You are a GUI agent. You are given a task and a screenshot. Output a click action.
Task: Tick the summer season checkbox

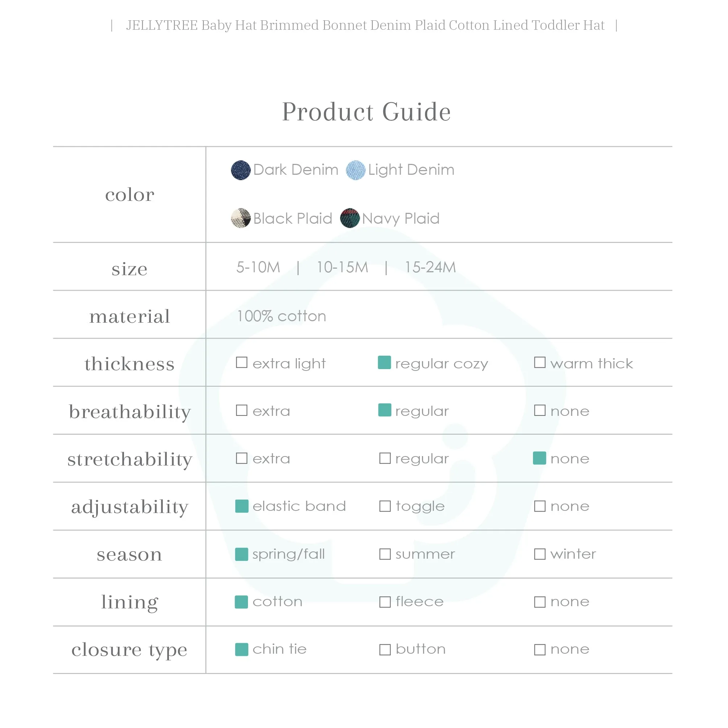click(x=385, y=554)
